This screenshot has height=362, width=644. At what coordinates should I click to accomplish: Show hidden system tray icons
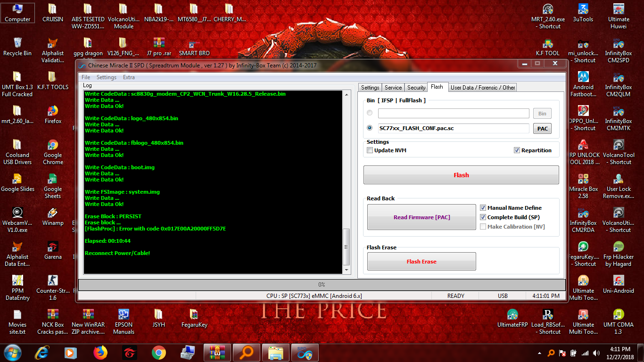(x=540, y=353)
